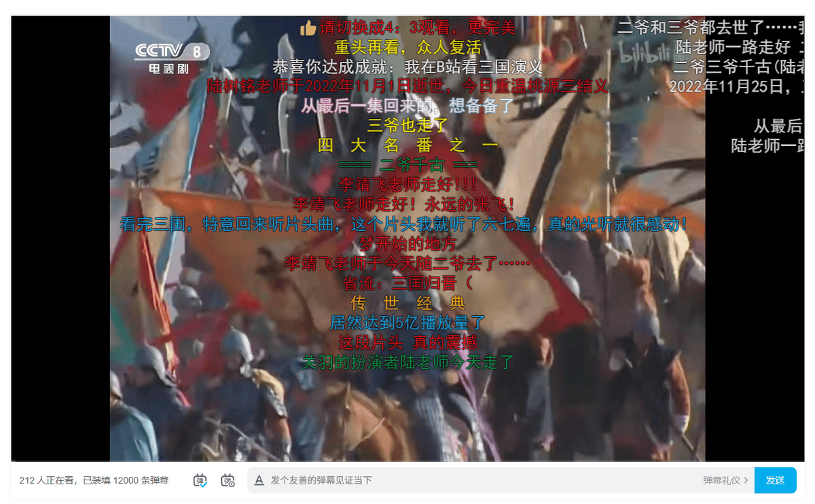Click the viewer count text '212 人正在看'

(x=48, y=480)
